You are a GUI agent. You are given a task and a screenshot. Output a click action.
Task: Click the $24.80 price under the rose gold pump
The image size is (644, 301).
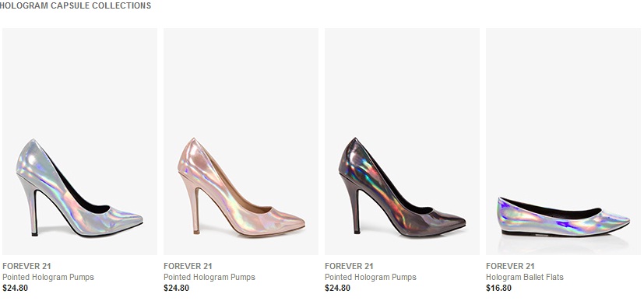click(x=176, y=288)
